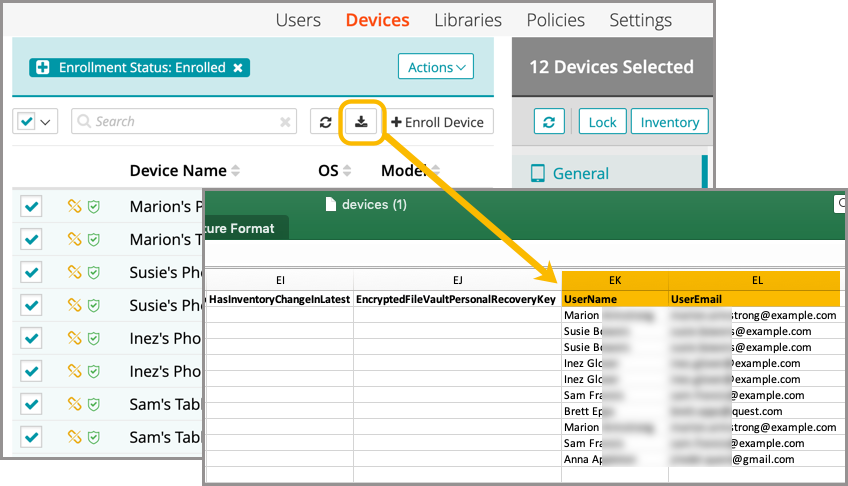Screen dimensions: 848x486
Task: Toggle the checkbox for Susie's first device
Action: tap(31, 273)
